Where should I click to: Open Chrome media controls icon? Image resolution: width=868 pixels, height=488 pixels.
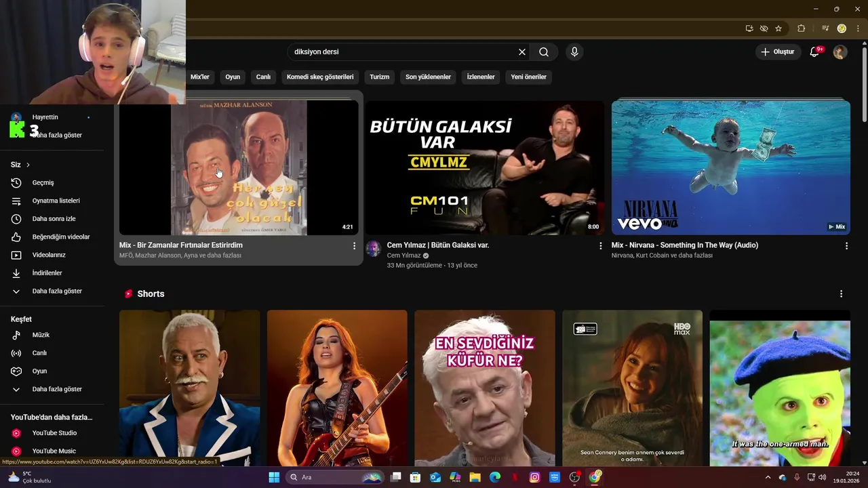tap(825, 28)
